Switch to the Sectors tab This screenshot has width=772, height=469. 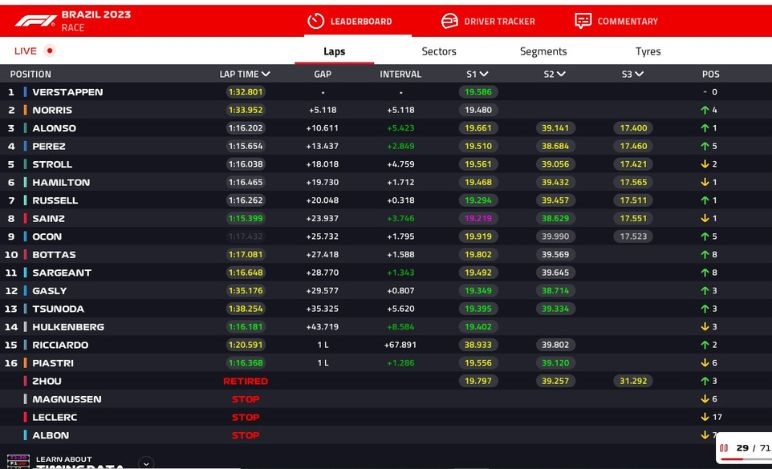tap(438, 51)
